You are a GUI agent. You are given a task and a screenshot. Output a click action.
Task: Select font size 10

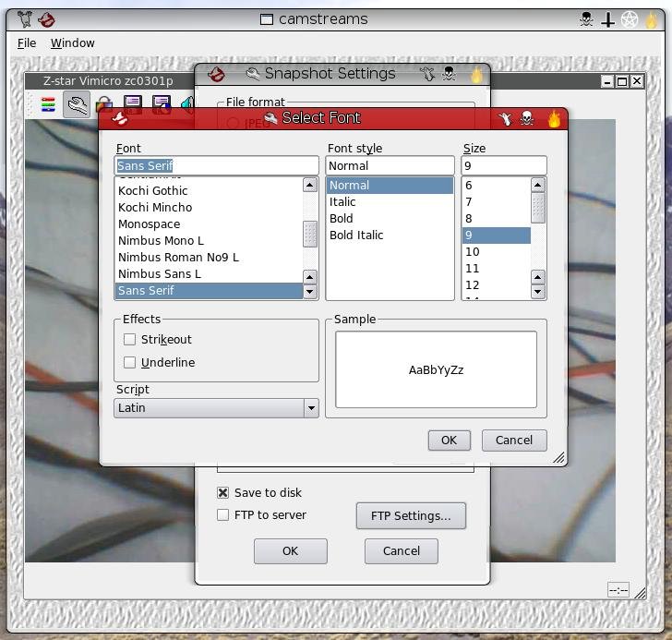497,252
